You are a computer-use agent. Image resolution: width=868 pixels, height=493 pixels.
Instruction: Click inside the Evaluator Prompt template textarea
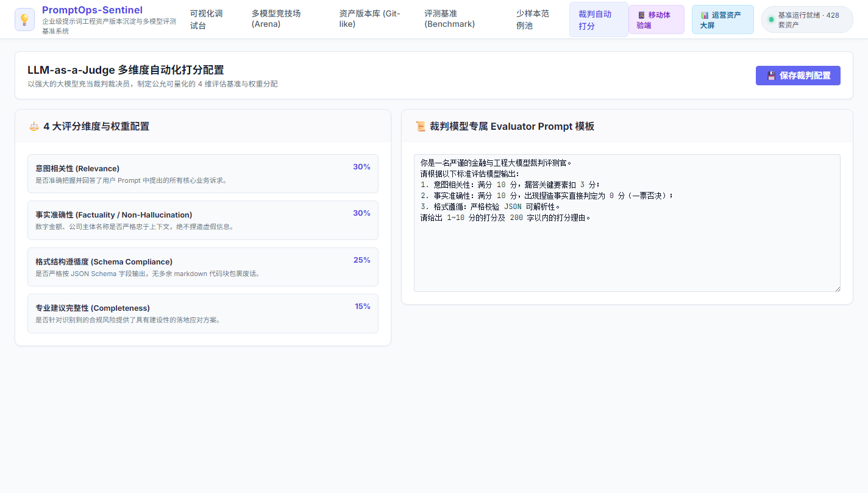(x=627, y=223)
